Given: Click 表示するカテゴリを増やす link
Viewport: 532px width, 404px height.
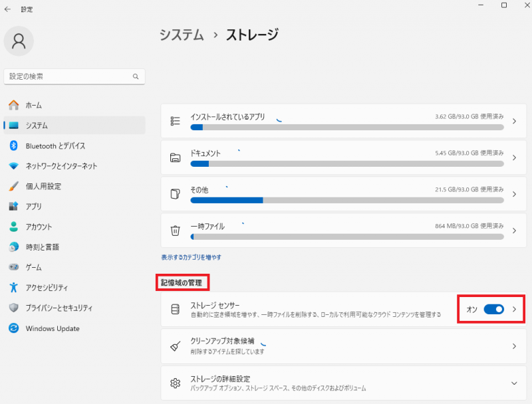Looking at the screenshot, I should (192, 257).
